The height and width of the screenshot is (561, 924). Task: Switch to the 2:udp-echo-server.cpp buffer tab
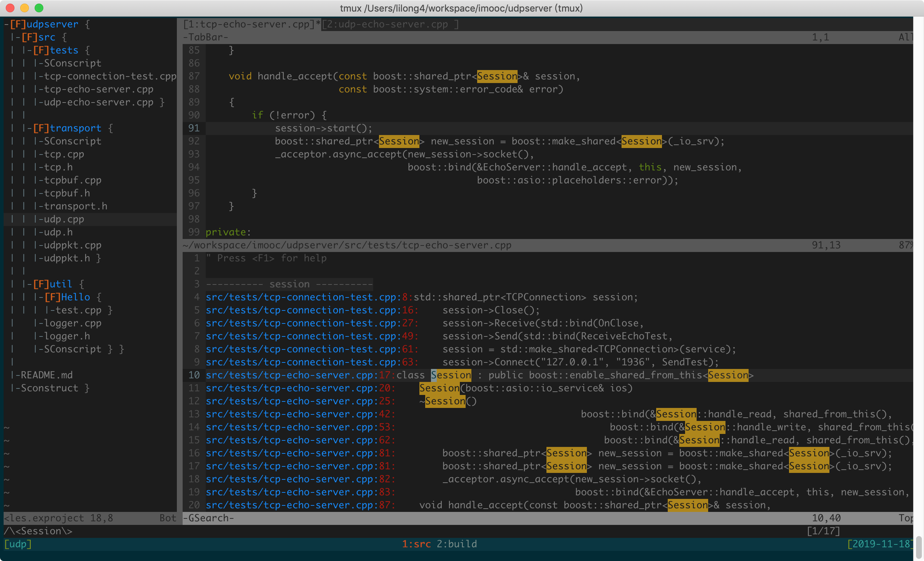(391, 25)
